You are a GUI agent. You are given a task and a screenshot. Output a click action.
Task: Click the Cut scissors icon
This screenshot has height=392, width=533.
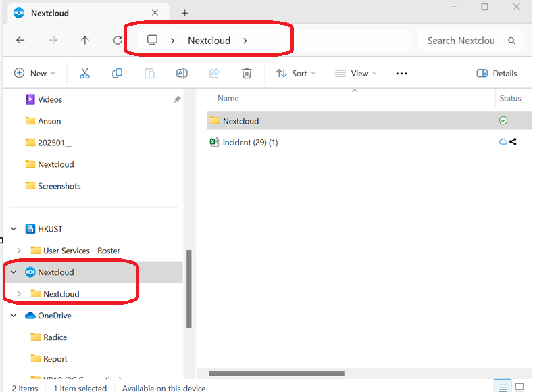[84, 73]
